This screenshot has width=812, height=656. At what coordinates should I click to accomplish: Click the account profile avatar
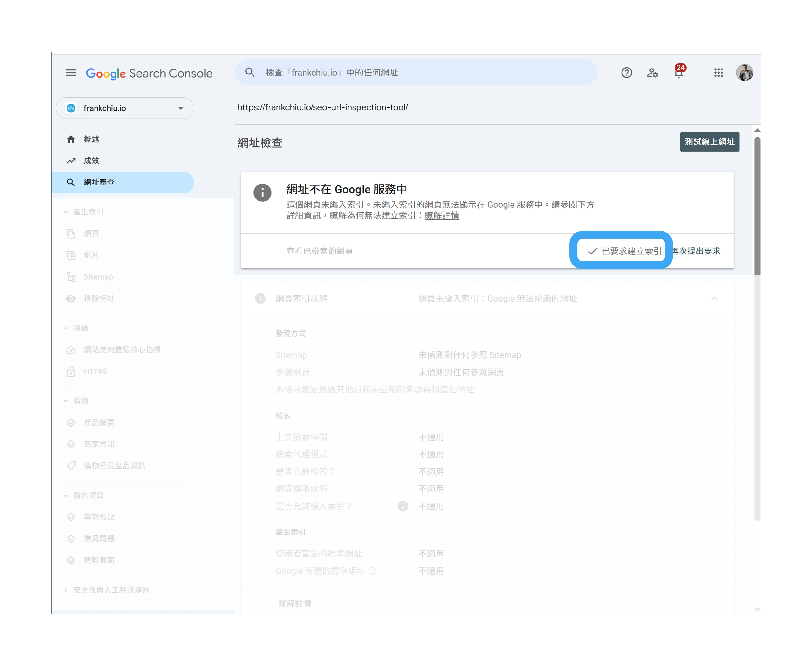tap(744, 73)
